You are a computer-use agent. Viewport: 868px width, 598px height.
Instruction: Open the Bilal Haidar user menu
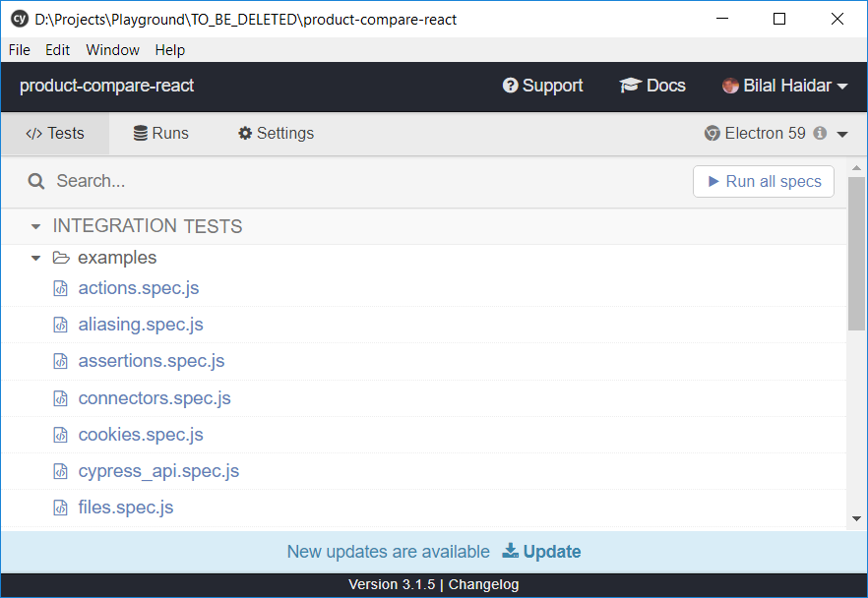(785, 87)
